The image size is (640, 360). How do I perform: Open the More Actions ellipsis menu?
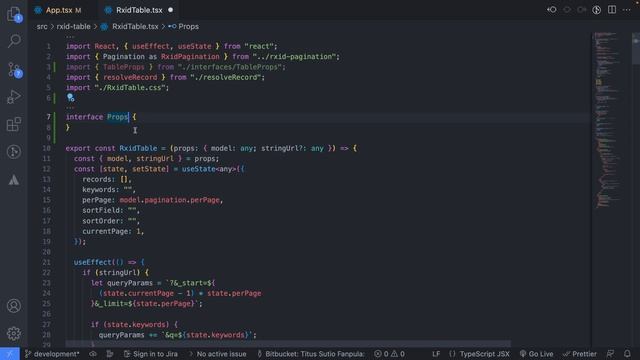click(x=627, y=10)
